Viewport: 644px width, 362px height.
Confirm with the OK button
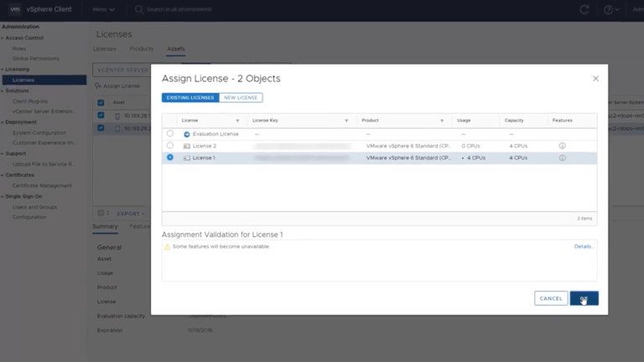pos(584,298)
